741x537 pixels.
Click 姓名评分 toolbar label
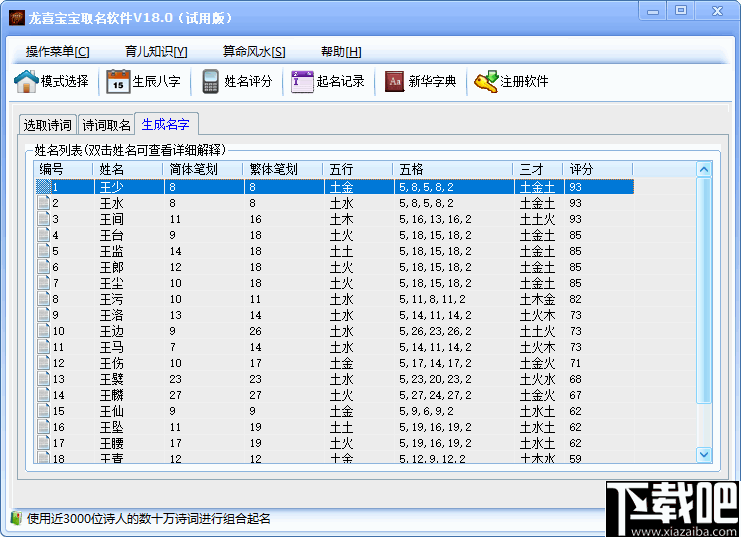(x=248, y=81)
